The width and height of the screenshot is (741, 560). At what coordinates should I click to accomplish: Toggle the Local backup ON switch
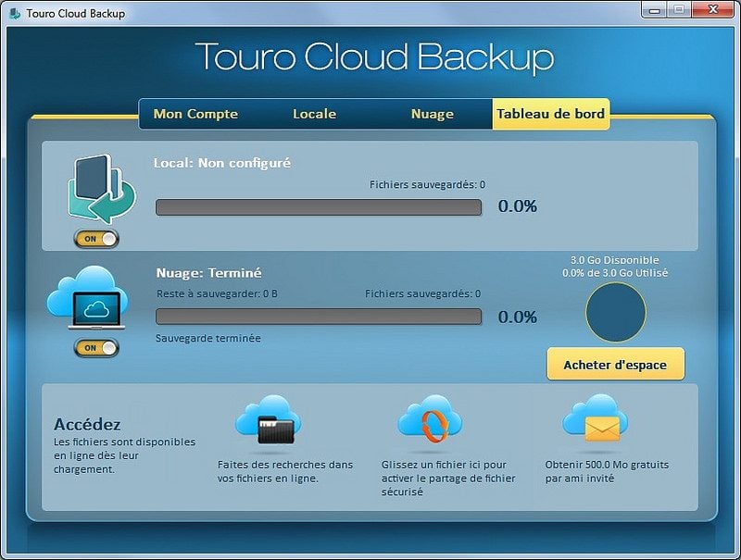(x=96, y=239)
